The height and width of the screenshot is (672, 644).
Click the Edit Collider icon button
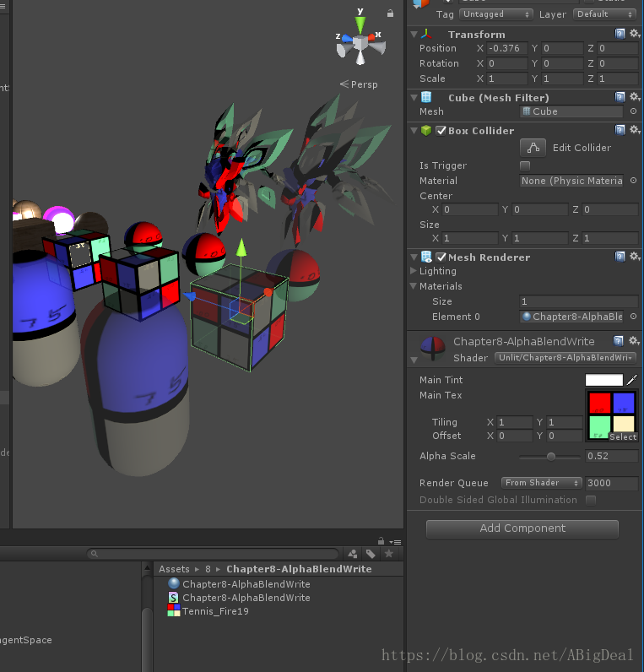(533, 148)
